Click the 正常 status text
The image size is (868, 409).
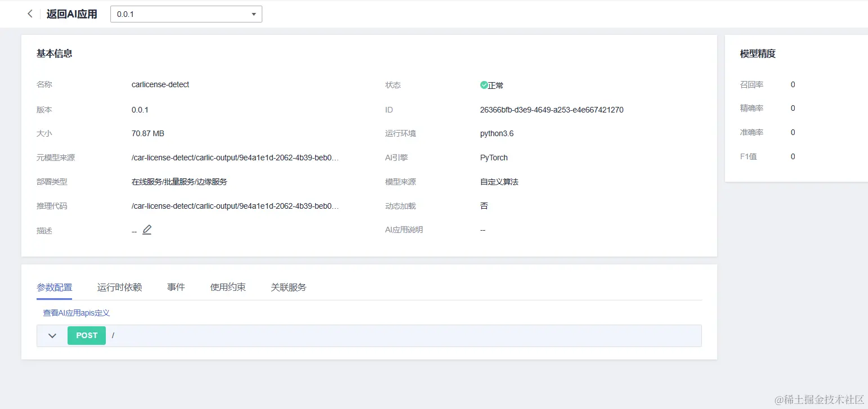tap(496, 86)
